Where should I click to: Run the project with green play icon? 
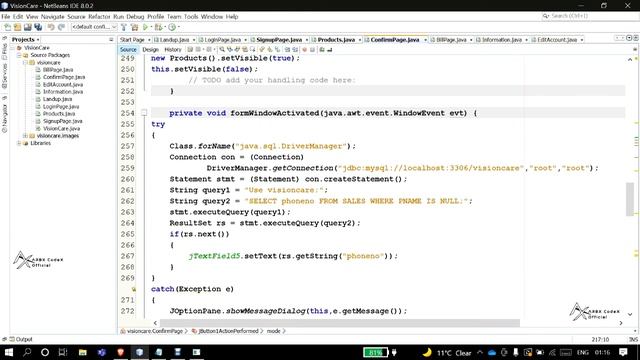coord(145,27)
